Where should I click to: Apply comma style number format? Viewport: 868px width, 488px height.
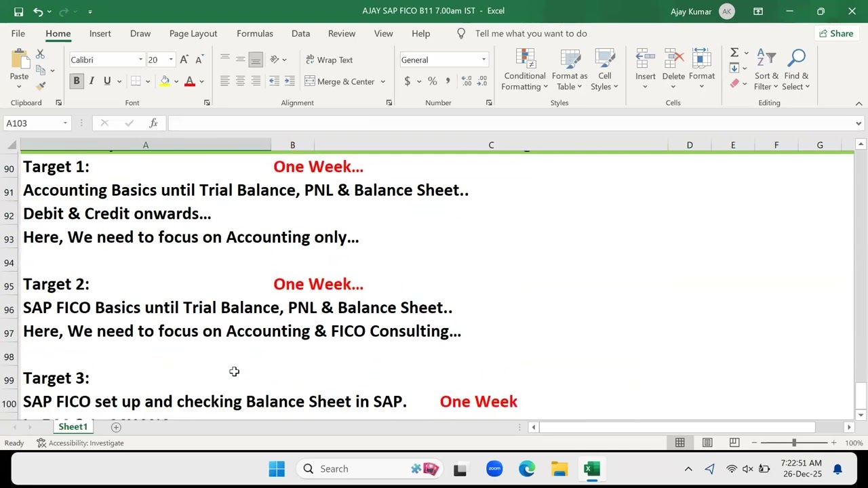point(448,81)
